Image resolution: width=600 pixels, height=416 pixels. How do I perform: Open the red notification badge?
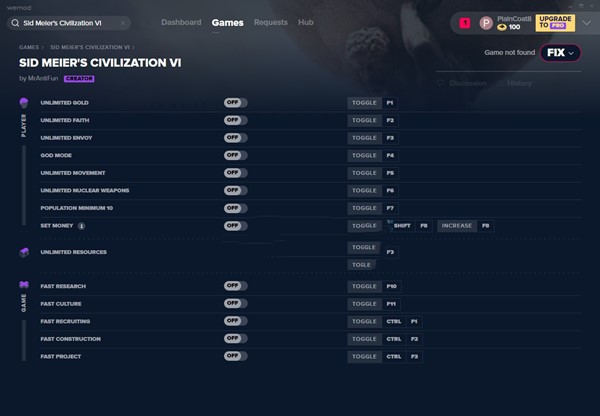coord(465,23)
